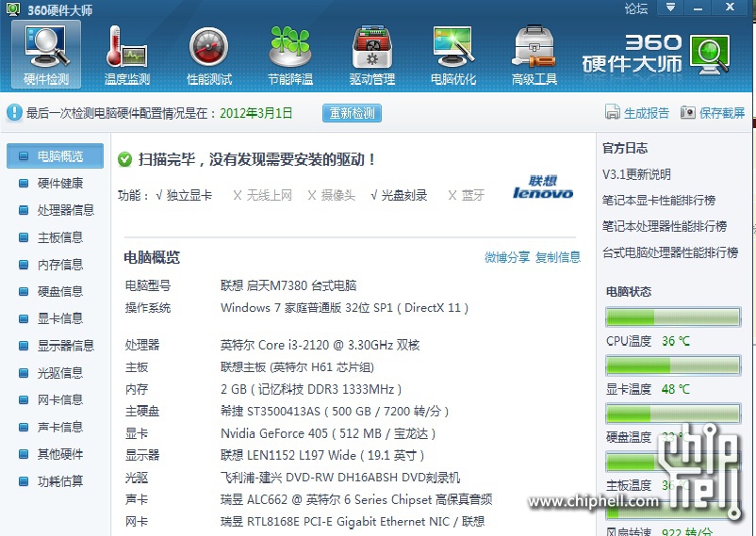The height and width of the screenshot is (536, 756).
Task: Open 笔记本显卡性能排行榜 ranking link
Action: 659,200
